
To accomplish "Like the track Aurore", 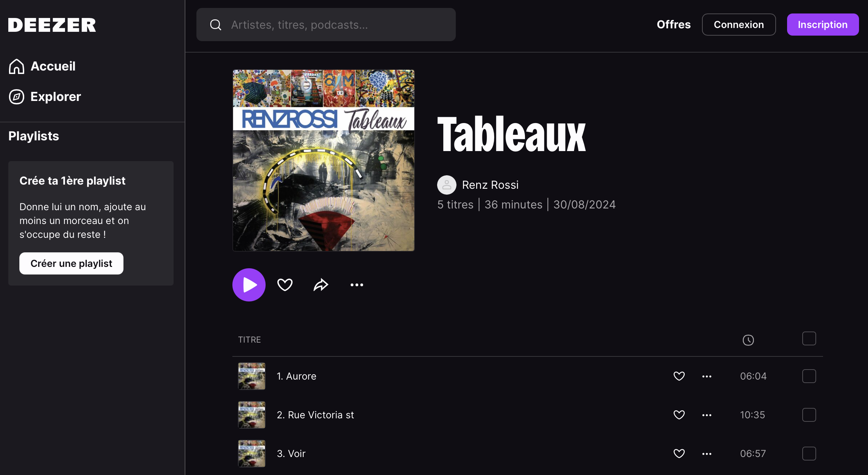I will pos(679,376).
